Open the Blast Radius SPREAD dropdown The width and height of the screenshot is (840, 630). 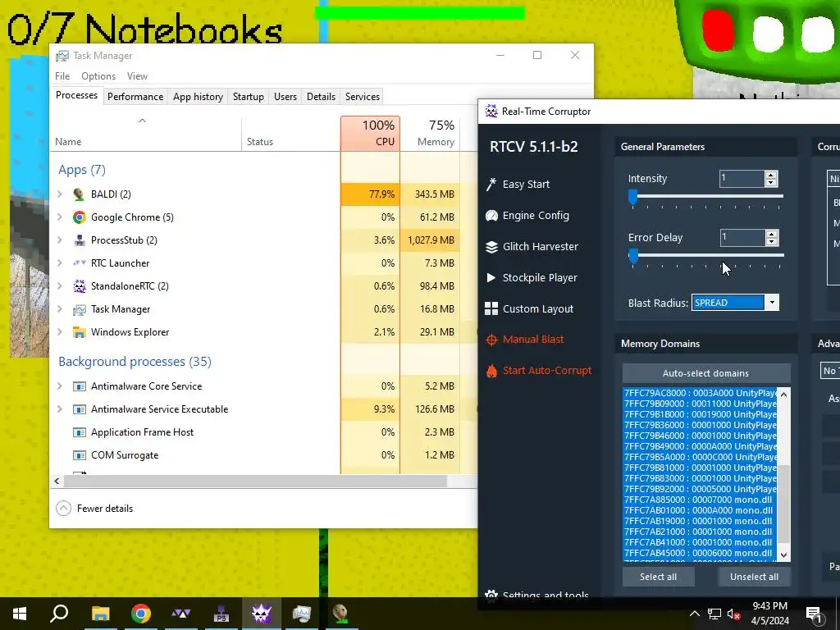[x=772, y=303]
